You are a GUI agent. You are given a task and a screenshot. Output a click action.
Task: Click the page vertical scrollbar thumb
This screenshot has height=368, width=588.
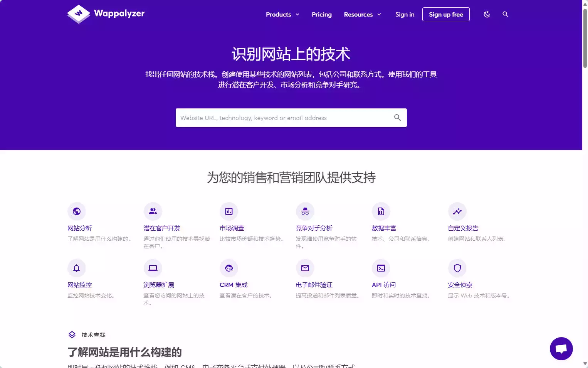click(585, 38)
